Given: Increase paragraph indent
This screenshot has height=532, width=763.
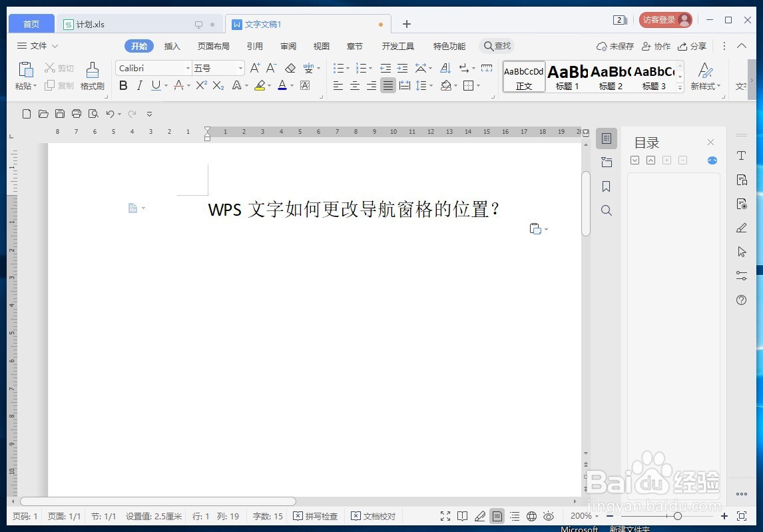Looking at the screenshot, I should (402, 68).
